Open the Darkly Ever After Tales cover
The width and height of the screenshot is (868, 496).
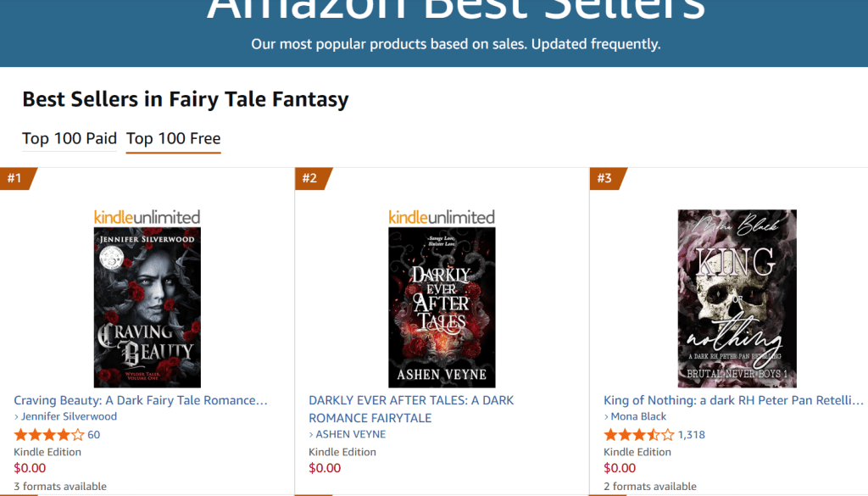(442, 307)
